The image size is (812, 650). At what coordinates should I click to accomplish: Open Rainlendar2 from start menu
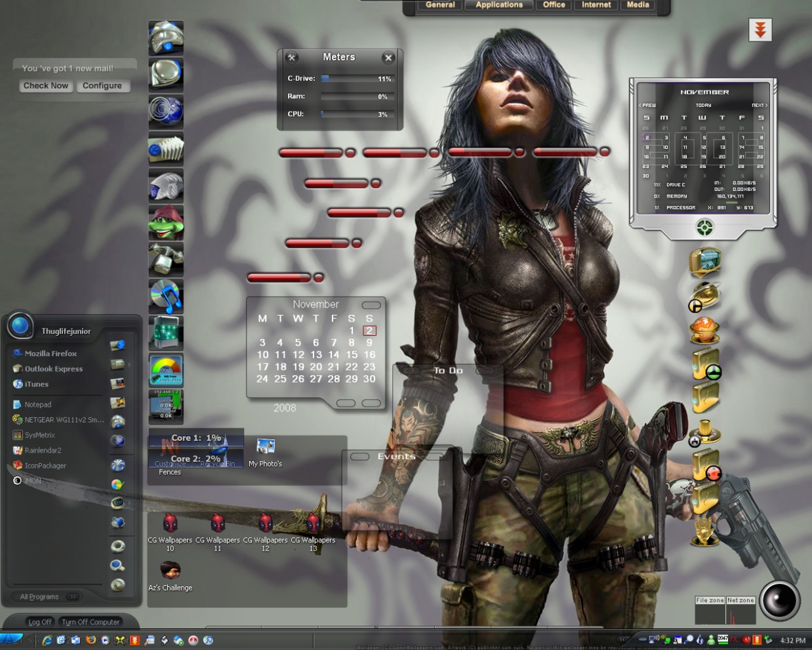click(x=37, y=450)
